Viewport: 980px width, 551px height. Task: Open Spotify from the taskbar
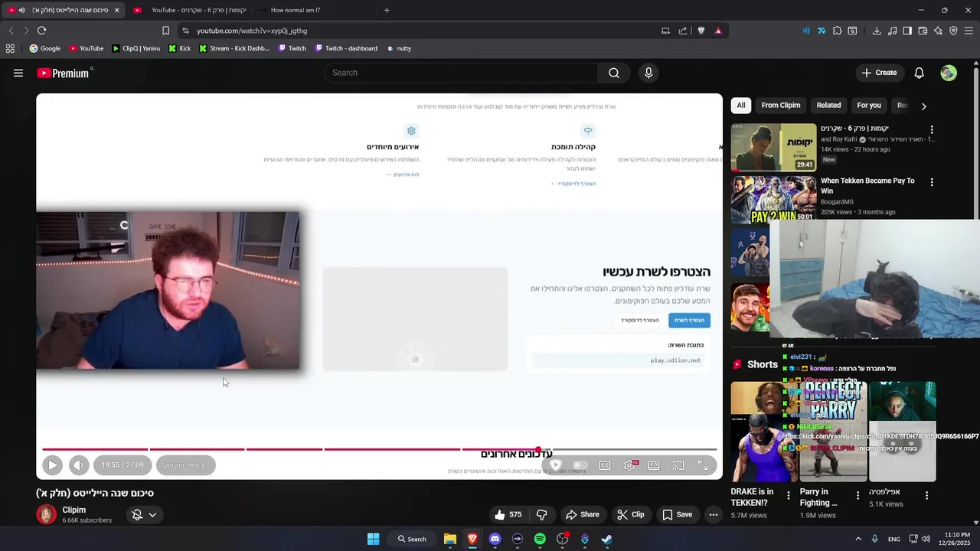point(540,539)
